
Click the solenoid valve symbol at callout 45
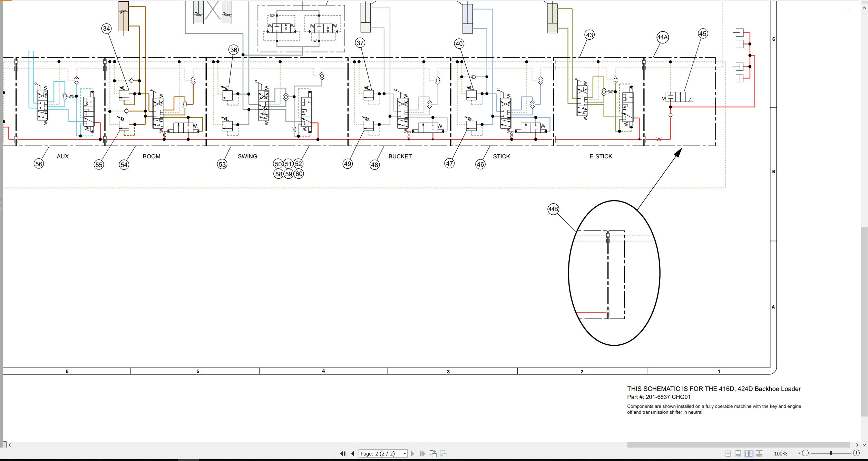(x=677, y=97)
